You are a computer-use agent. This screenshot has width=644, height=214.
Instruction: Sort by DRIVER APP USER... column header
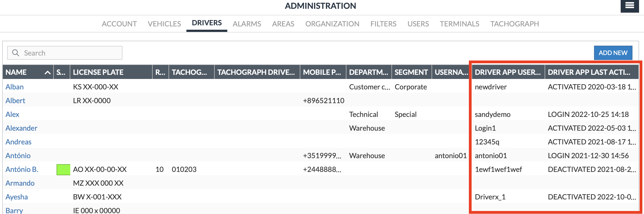[x=508, y=72]
